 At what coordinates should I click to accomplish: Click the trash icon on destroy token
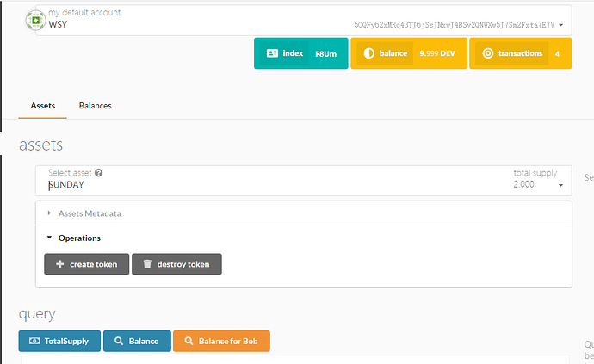pos(147,264)
